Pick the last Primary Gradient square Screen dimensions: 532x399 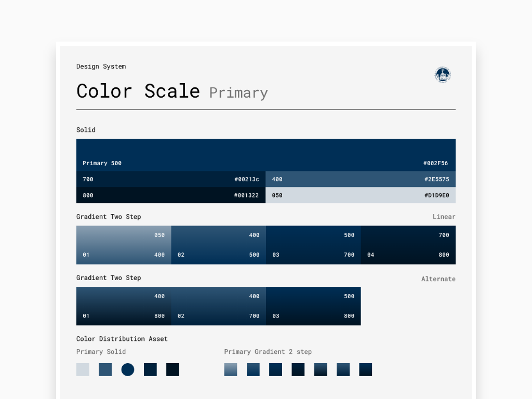click(365, 369)
